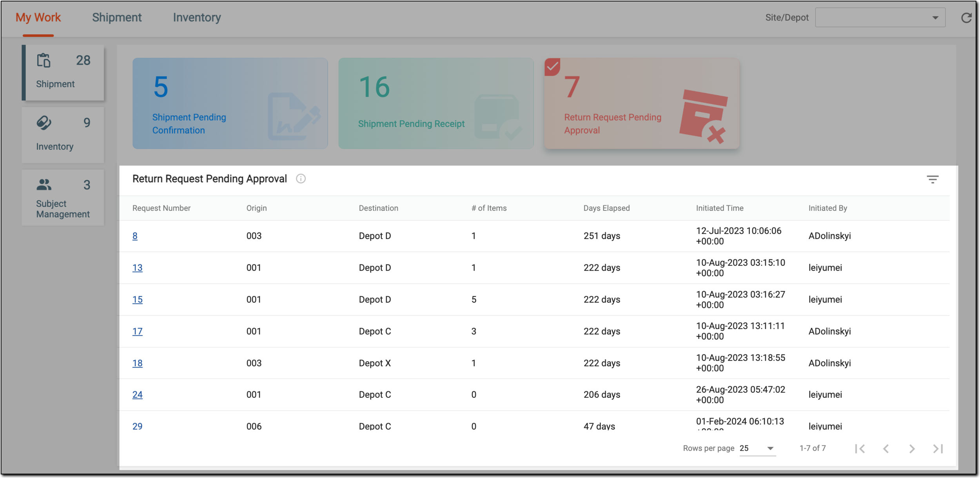Go to first page of results
Image resolution: width=980 pixels, height=478 pixels.
click(860, 449)
